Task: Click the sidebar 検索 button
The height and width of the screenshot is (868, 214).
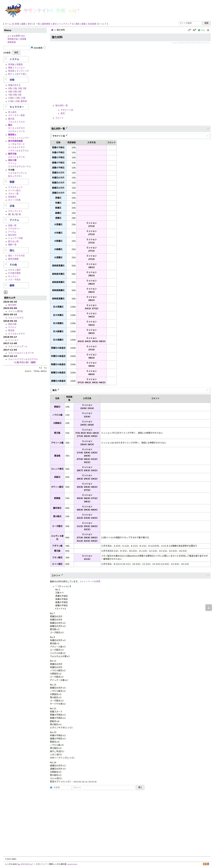Action: tap(16, 53)
